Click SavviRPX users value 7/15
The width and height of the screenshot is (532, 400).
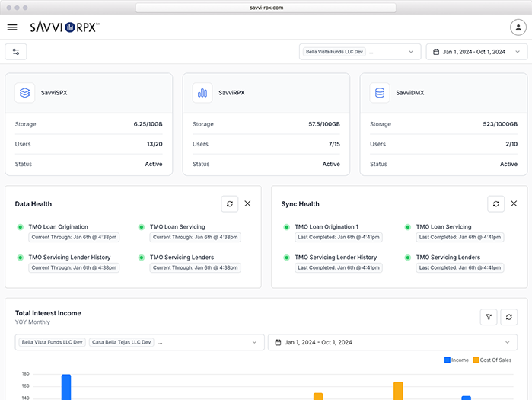tap(334, 144)
